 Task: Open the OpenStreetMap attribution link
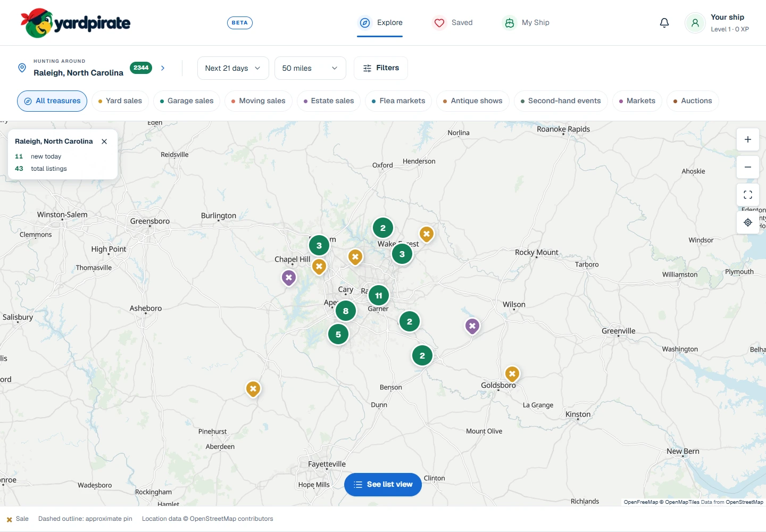pos(744,502)
